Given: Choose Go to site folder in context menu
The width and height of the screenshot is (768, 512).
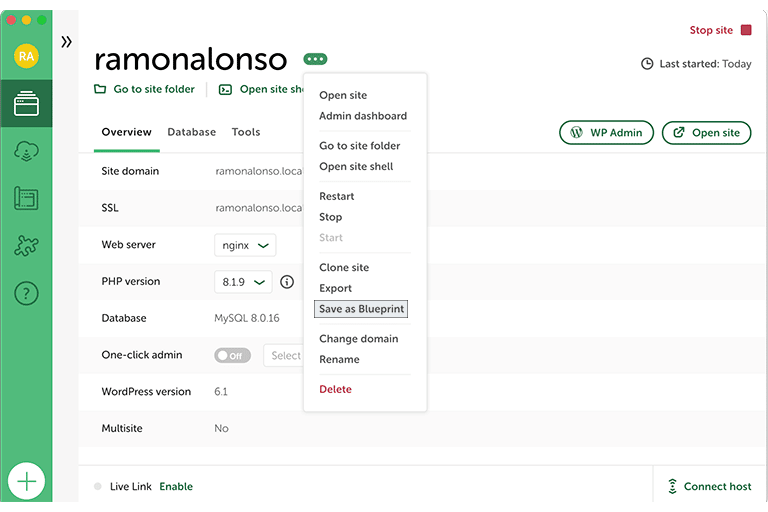Looking at the screenshot, I should (x=360, y=146).
